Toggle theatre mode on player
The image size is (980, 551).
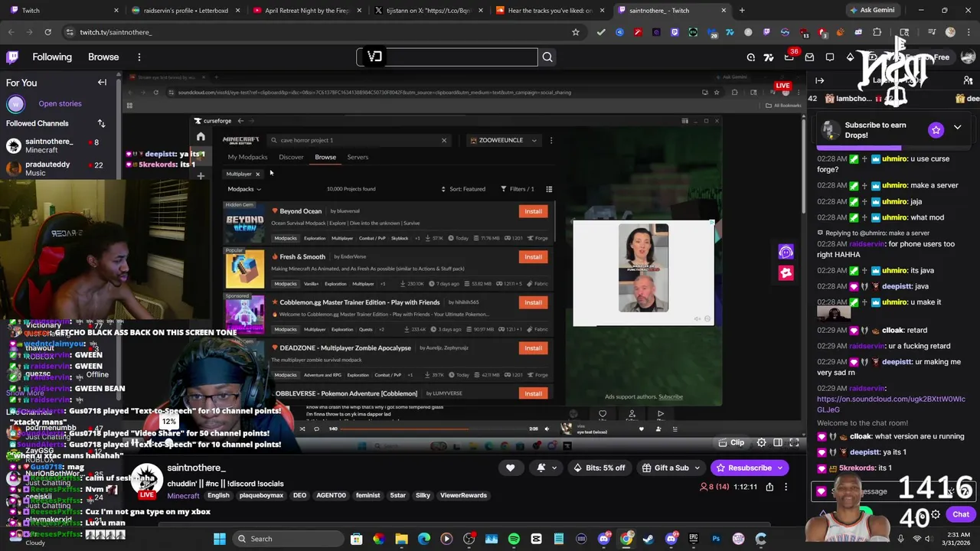pos(778,442)
